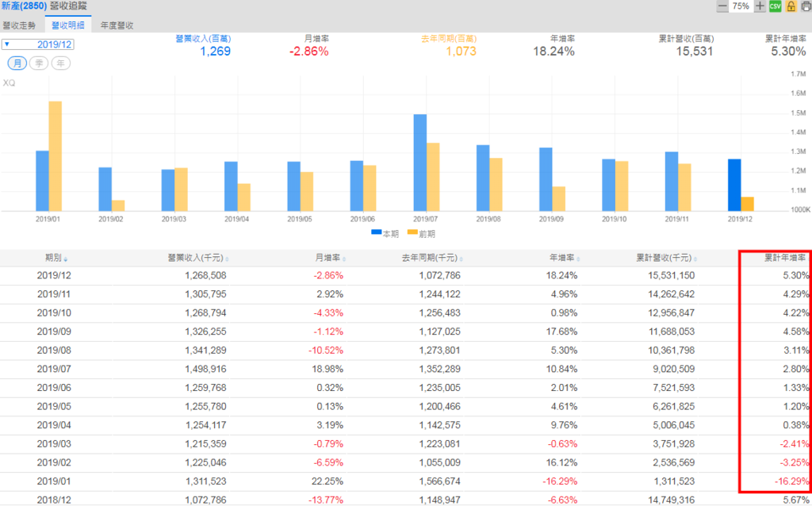The image size is (812, 506).
Task: Click the red -2.86% summary 月增率 value
Action: 308,52
